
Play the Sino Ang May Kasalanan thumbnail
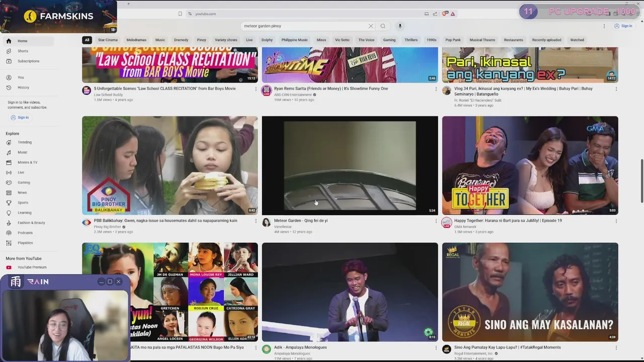click(x=530, y=292)
